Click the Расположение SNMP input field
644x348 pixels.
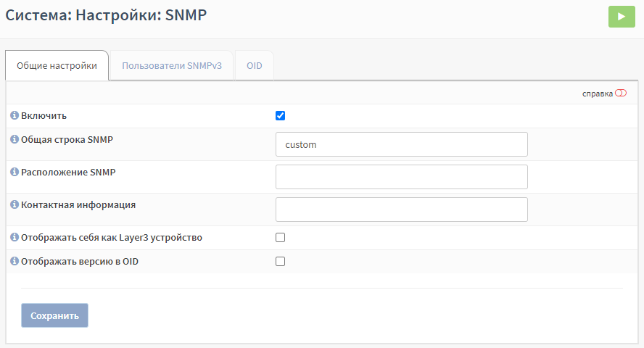click(x=401, y=177)
